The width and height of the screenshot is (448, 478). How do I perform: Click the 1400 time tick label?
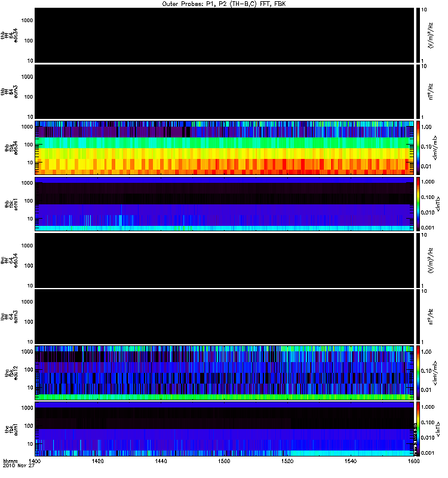[35, 461]
